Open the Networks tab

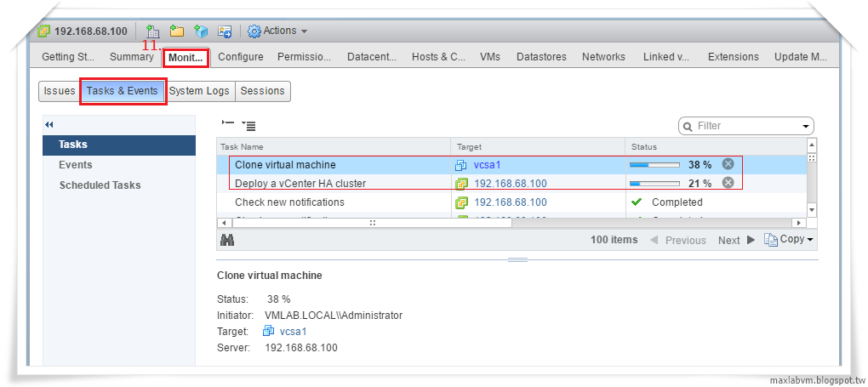pyautogui.click(x=603, y=56)
